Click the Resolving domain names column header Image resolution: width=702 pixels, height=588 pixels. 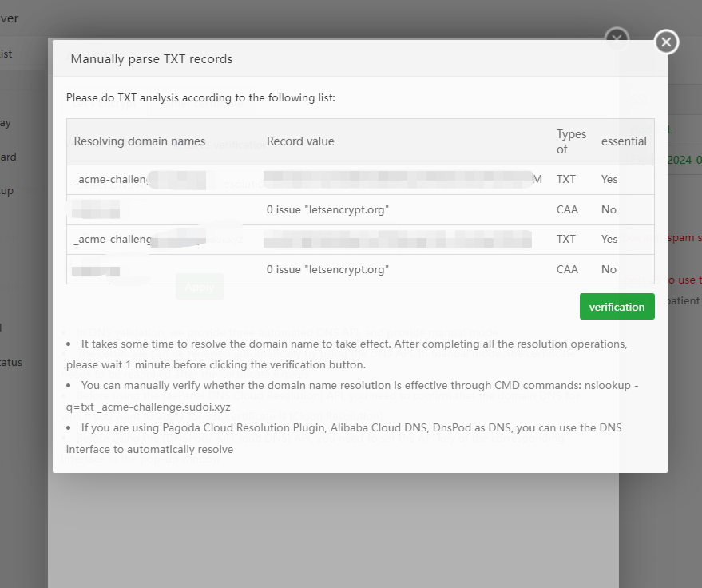point(140,141)
